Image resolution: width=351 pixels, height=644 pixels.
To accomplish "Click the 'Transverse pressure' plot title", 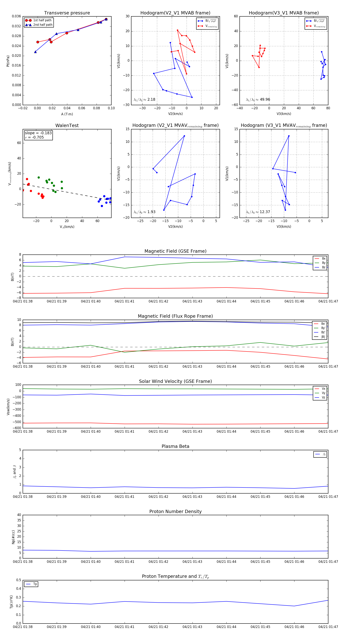I will pyautogui.click(x=67, y=13).
